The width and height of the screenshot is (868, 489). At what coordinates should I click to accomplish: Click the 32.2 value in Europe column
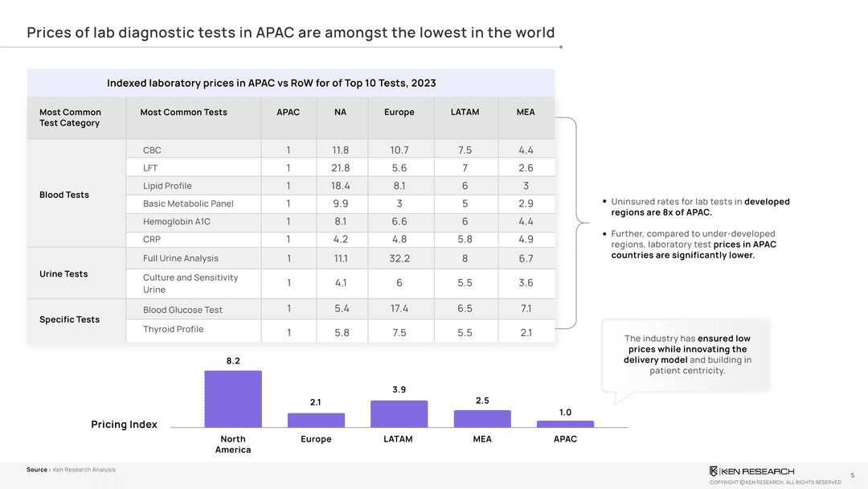coord(399,258)
